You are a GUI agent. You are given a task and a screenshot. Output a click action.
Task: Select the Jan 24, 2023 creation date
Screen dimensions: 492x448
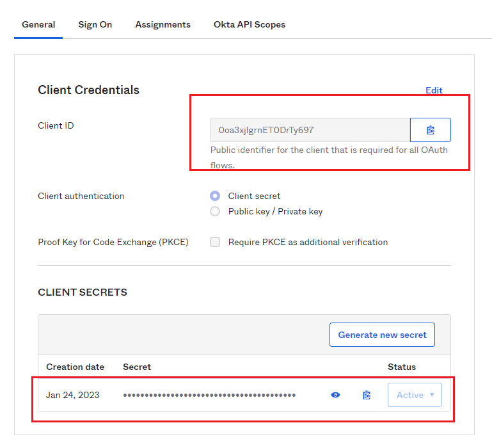tap(73, 395)
